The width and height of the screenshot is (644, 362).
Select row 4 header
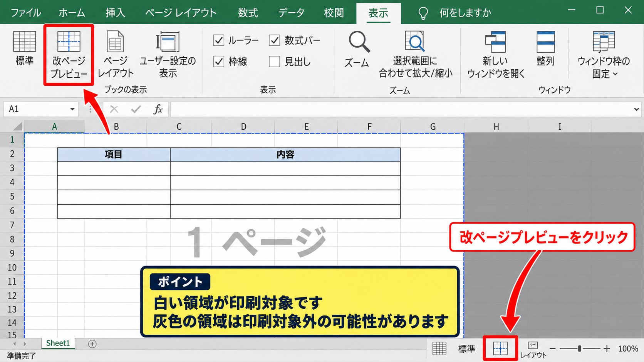[12, 182]
